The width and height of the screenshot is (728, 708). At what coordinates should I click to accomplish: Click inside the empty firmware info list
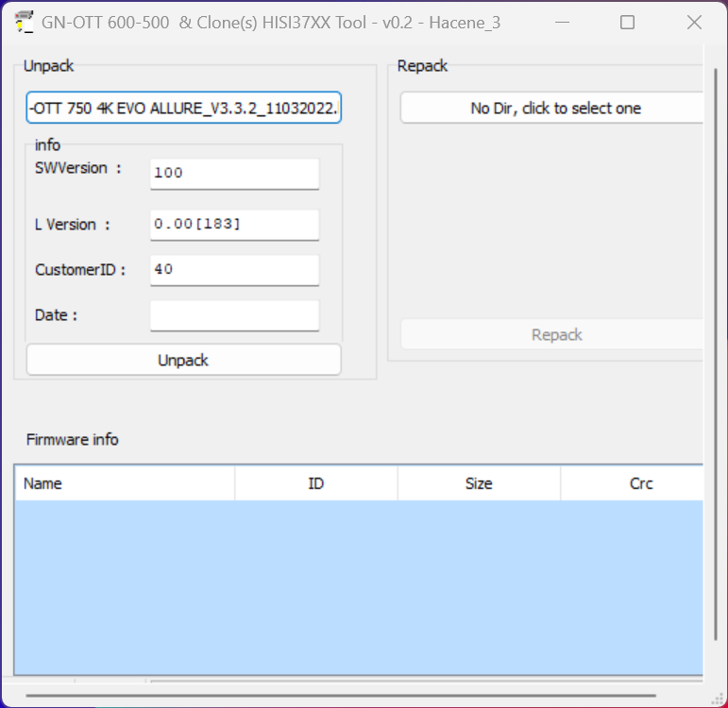click(359, 585)
